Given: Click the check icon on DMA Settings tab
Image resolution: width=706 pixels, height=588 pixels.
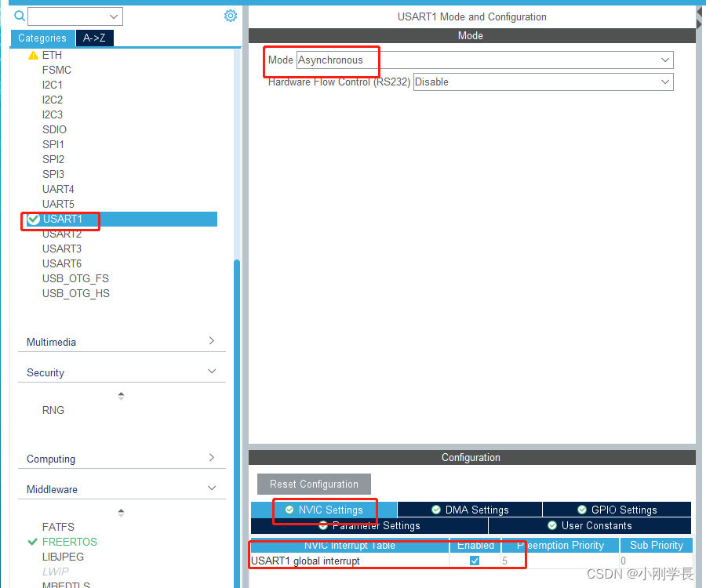Looking at the screenshot, I should point(435,509).
